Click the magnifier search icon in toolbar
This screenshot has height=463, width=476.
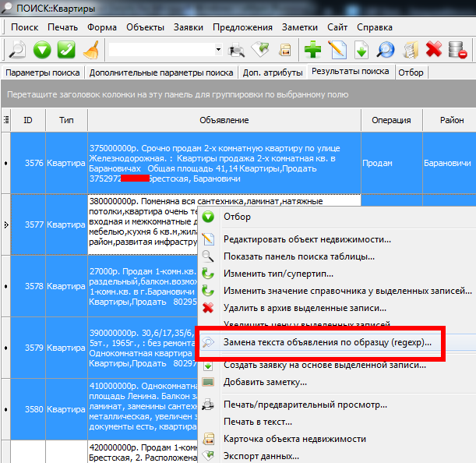coord(16,50)
